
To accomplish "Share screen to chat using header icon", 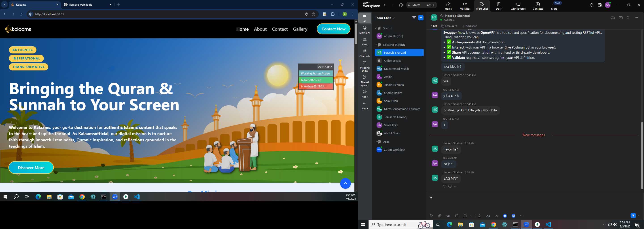I will click(621, 18).
